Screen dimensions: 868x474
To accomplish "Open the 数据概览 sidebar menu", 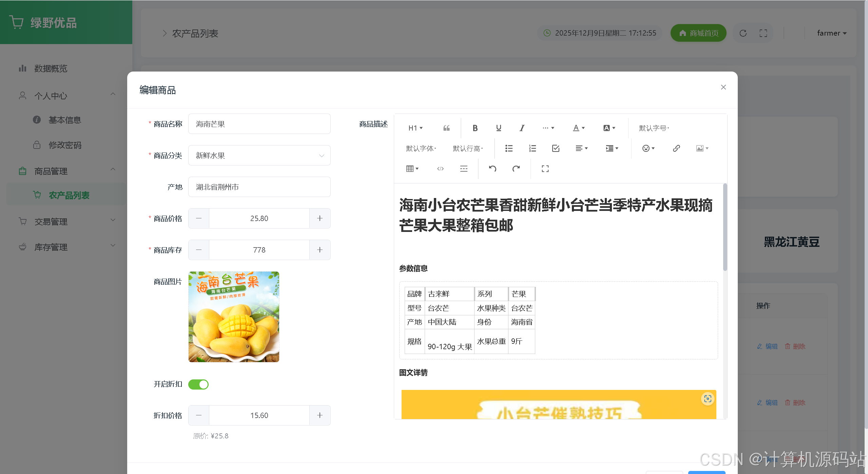I will pyautogui.click(x=51, y=68).
